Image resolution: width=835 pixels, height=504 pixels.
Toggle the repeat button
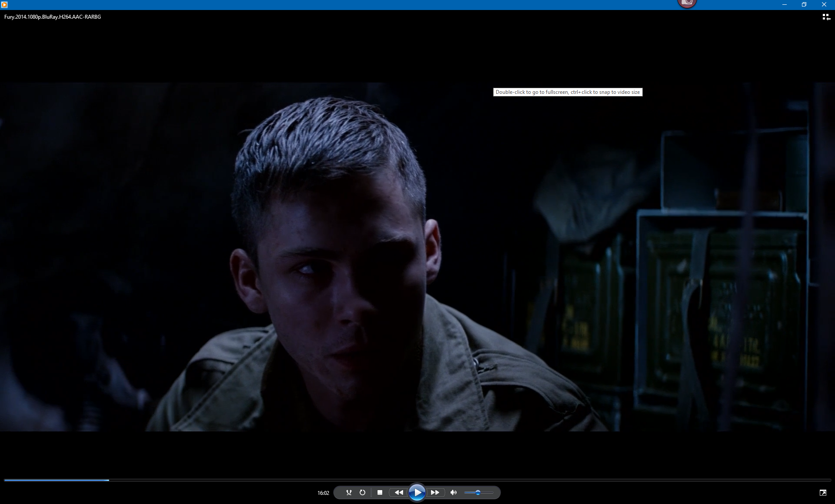click(362, 492)
